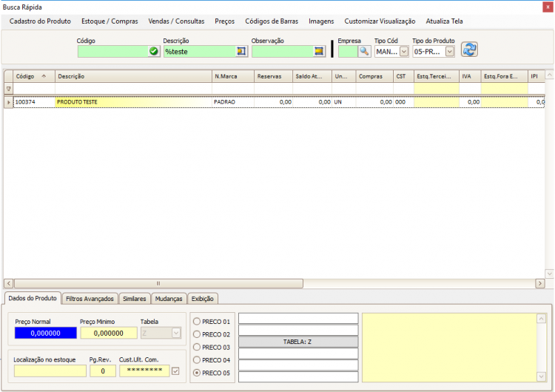Click the lookup icon in Descrição field

click(x=241, y=51)
